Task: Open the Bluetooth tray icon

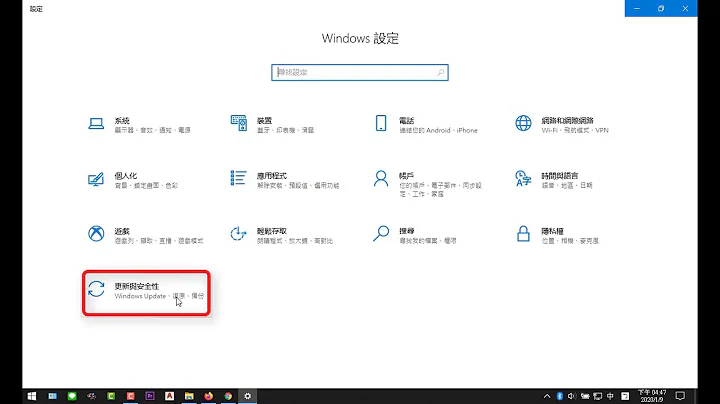Action: 559,396
